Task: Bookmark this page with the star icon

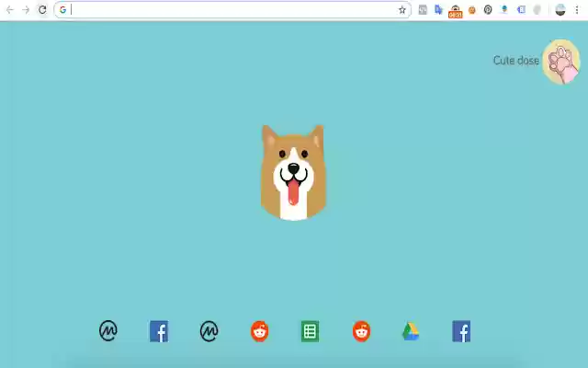Action: tap(402, 10)
